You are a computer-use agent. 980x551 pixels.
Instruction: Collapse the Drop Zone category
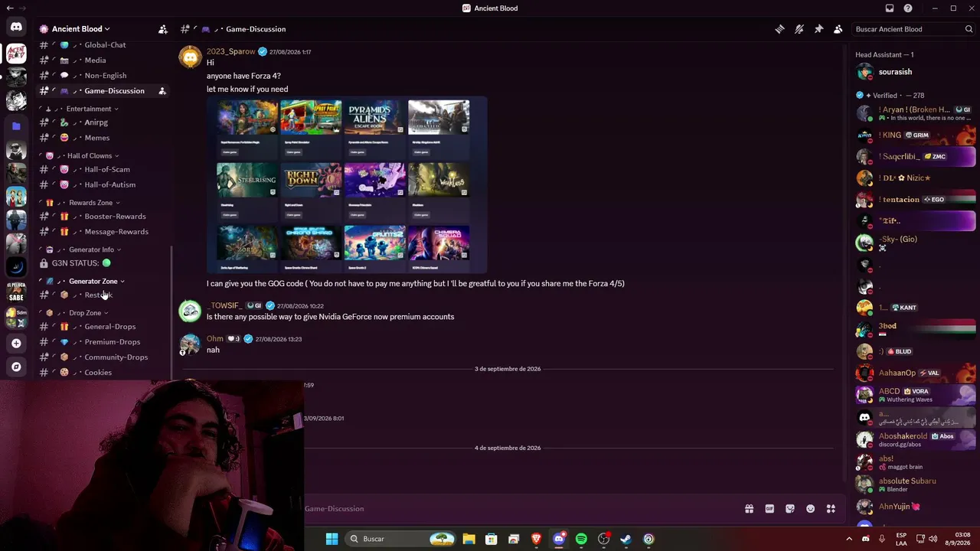point(89,313)
